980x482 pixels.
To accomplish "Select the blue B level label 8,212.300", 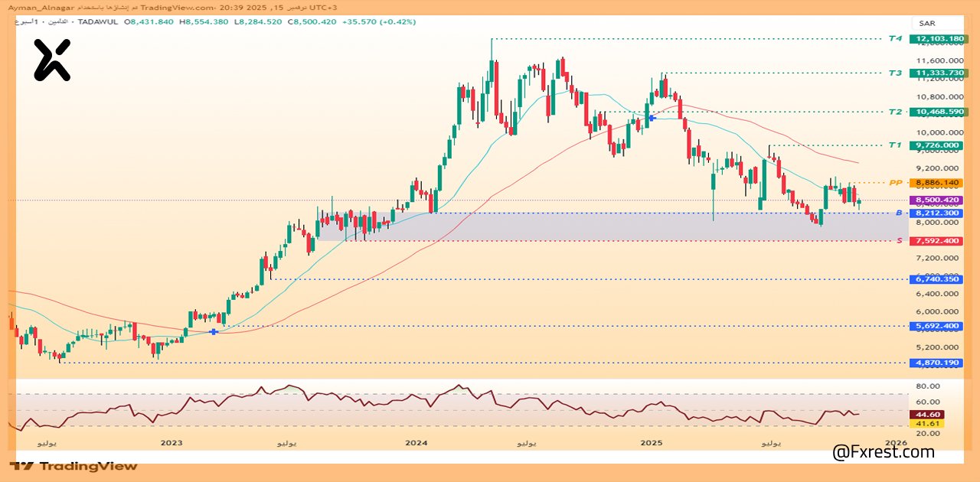I will (x=937, y=213).
